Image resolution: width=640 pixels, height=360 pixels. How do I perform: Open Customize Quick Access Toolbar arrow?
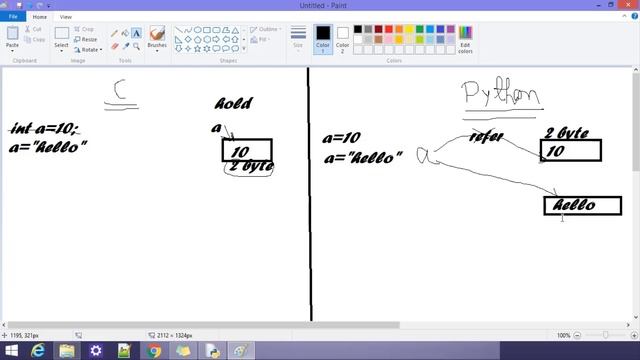tap(49, 6)
